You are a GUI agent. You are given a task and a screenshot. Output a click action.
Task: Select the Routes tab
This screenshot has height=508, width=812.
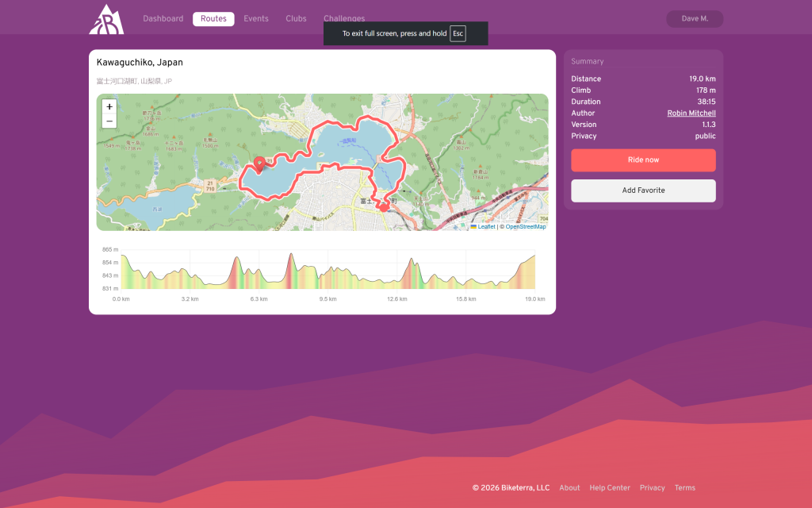[x=213, y=19]
